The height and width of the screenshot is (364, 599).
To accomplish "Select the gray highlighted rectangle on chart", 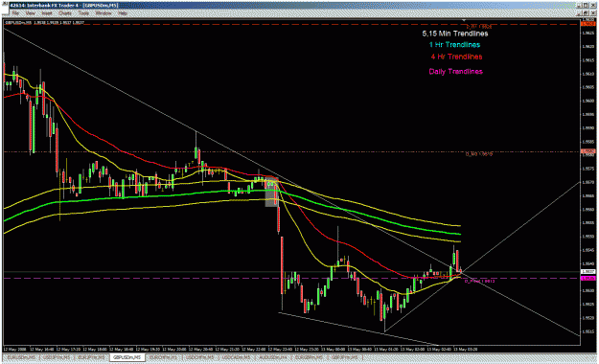I will click(270, 191).
